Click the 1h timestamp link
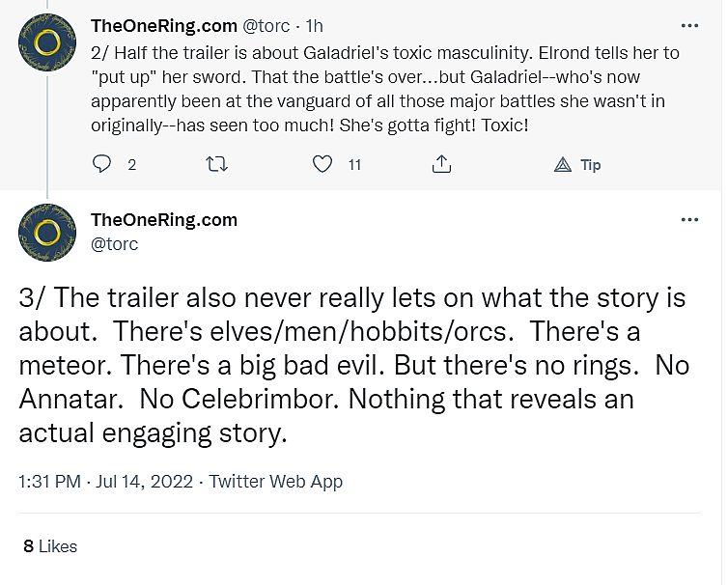 tap(315, 24)
